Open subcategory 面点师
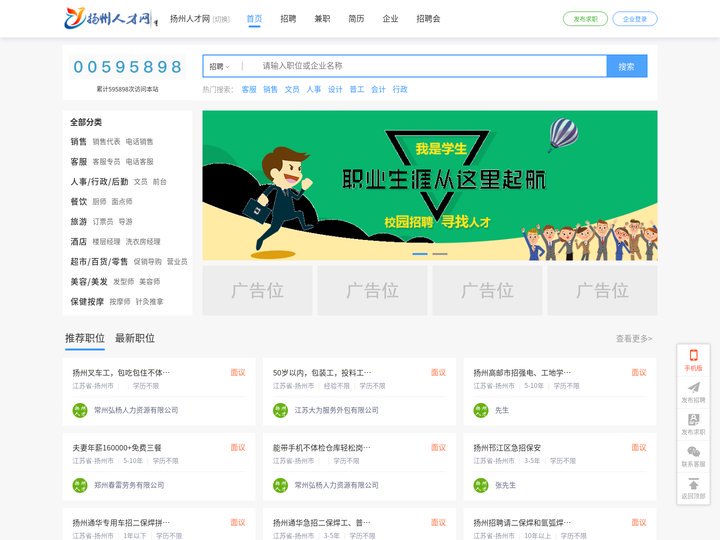Screen dimensions: 720x540 tap(122, 202)
